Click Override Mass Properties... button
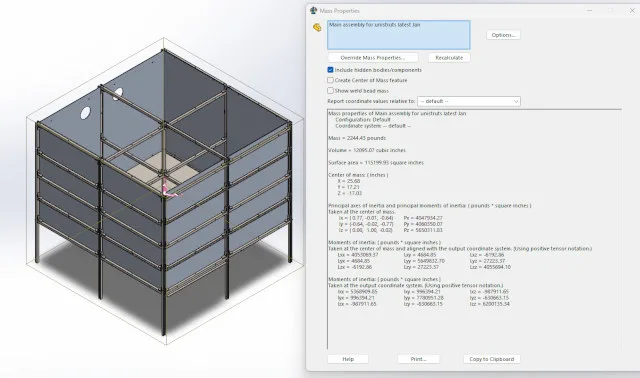640x378 pixels. [x=373, y=58]
